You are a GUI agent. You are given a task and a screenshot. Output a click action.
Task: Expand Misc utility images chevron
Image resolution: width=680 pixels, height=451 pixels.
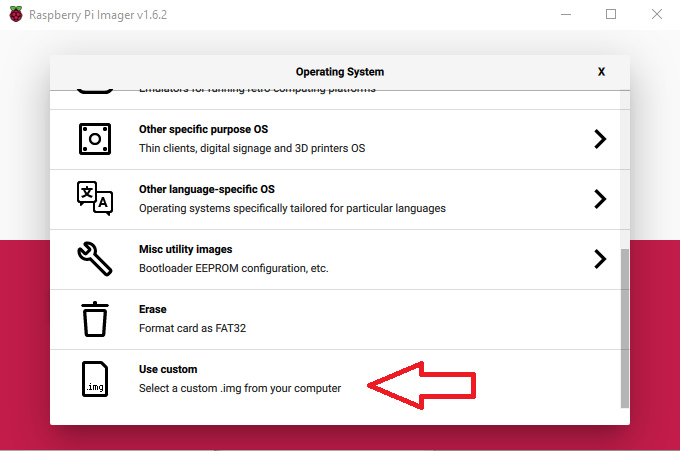point(600,259)
